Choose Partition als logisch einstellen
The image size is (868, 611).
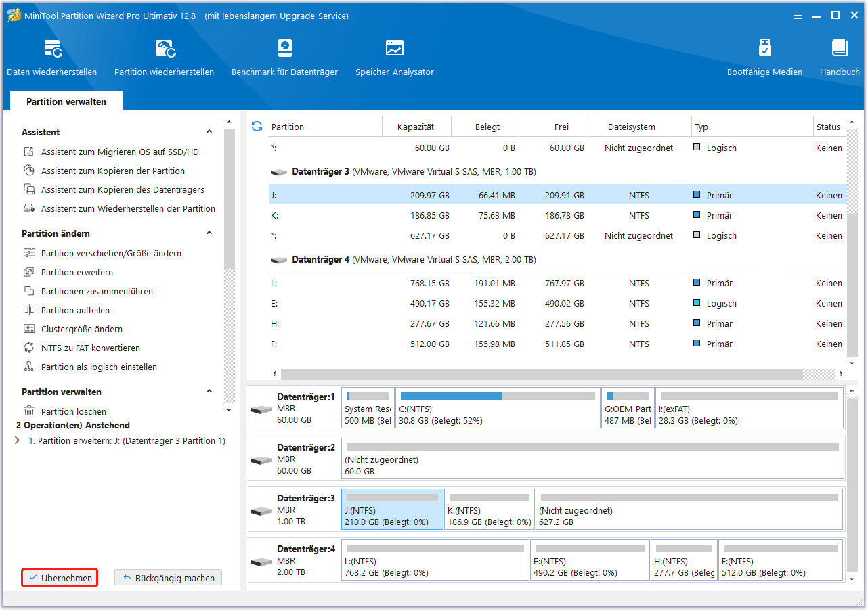point(99,367)
